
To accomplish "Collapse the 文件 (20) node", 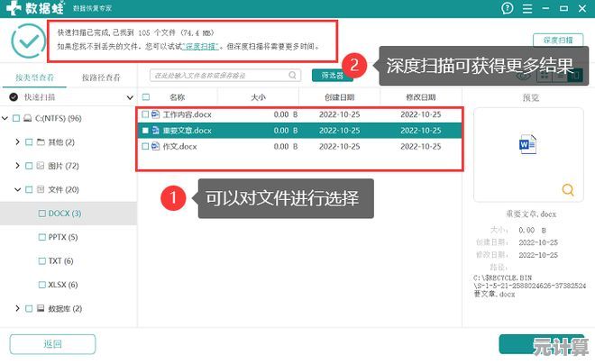I will coord(17,189).
